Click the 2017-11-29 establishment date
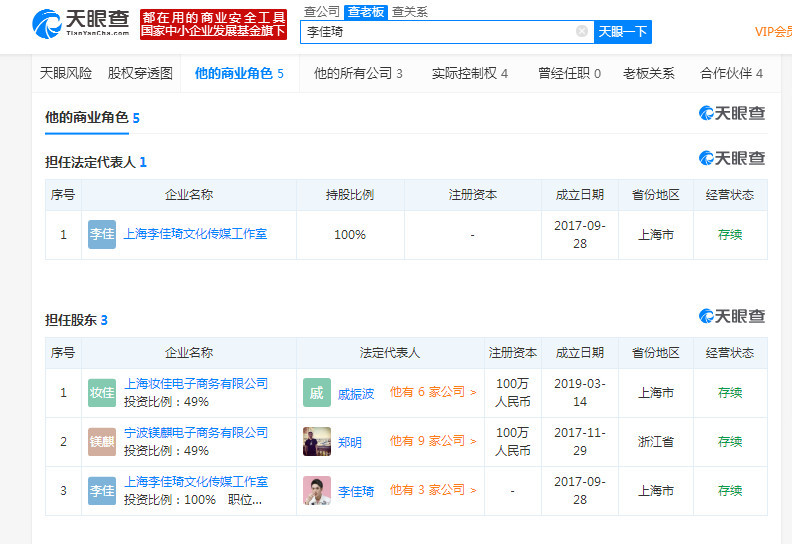The height and width of the screenshot is (544, 792). (580, 441)
